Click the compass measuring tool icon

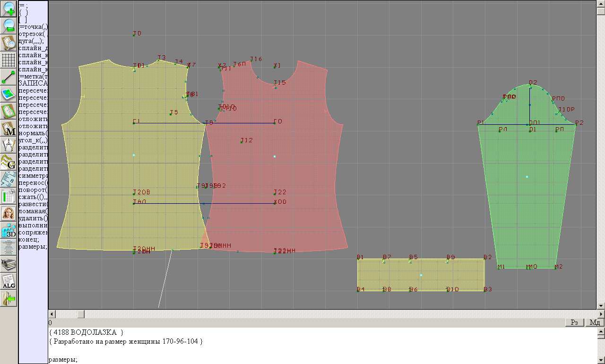pyautogui.click(x=9, y=145)
